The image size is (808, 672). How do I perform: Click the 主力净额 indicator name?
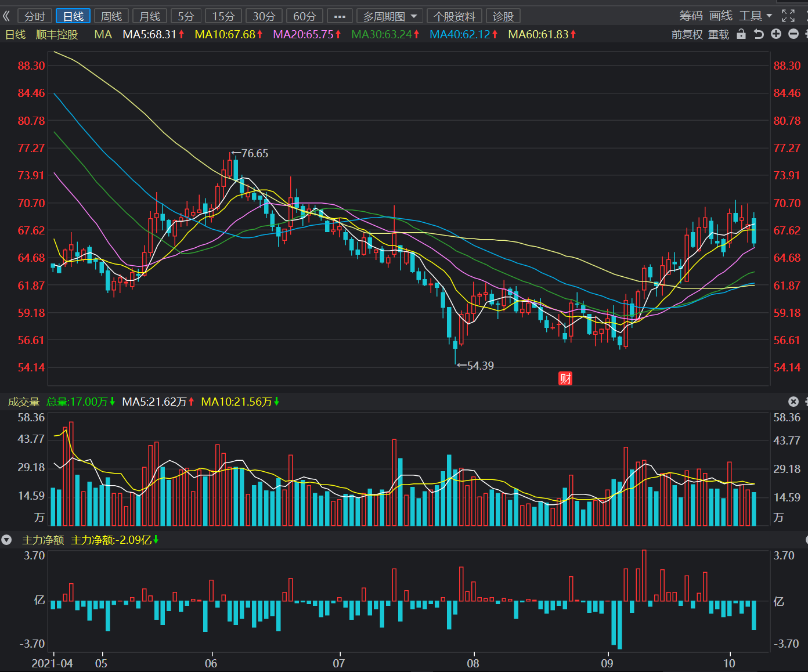tap(43, 540)
